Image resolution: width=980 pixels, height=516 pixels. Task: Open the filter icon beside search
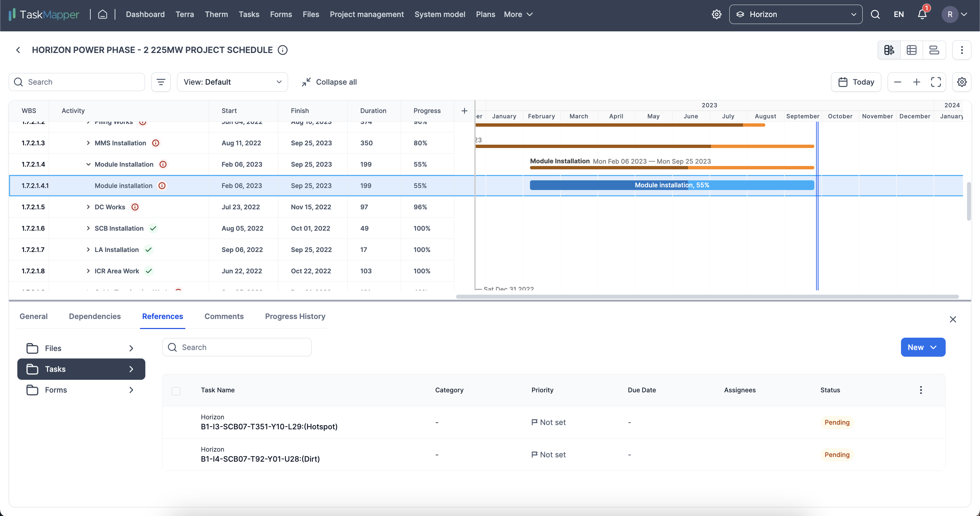[161, 82]
